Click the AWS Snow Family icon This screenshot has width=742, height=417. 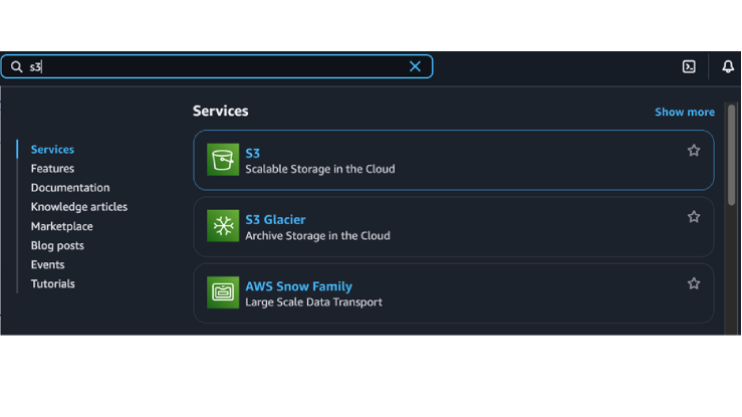[x=223, y=293]
